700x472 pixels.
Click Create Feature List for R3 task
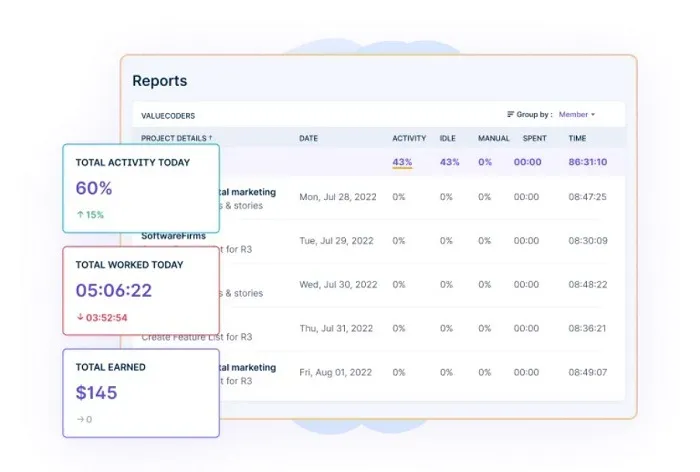coord(197,337)
